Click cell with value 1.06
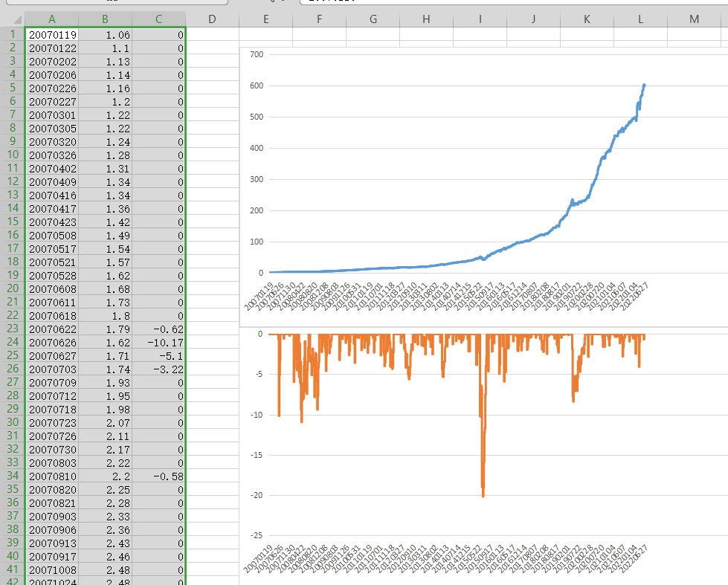728x585 pixels. [105, 34]
